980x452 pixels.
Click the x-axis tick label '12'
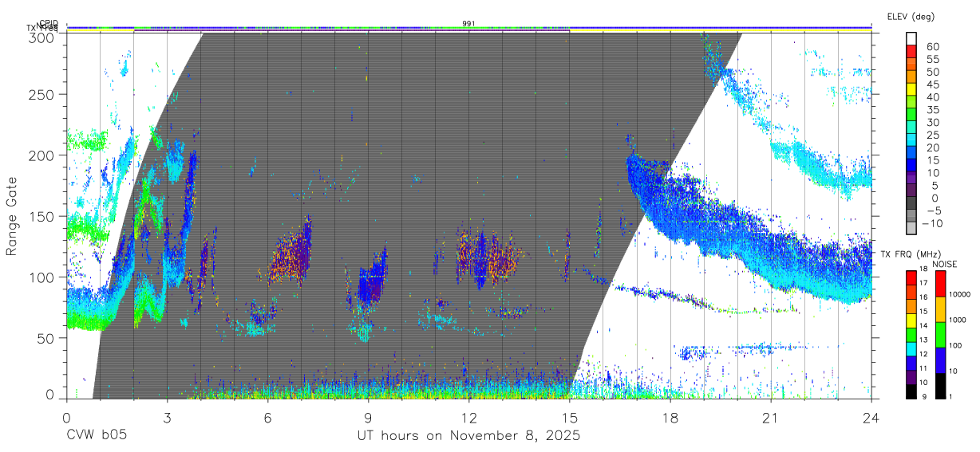[469, 417]
